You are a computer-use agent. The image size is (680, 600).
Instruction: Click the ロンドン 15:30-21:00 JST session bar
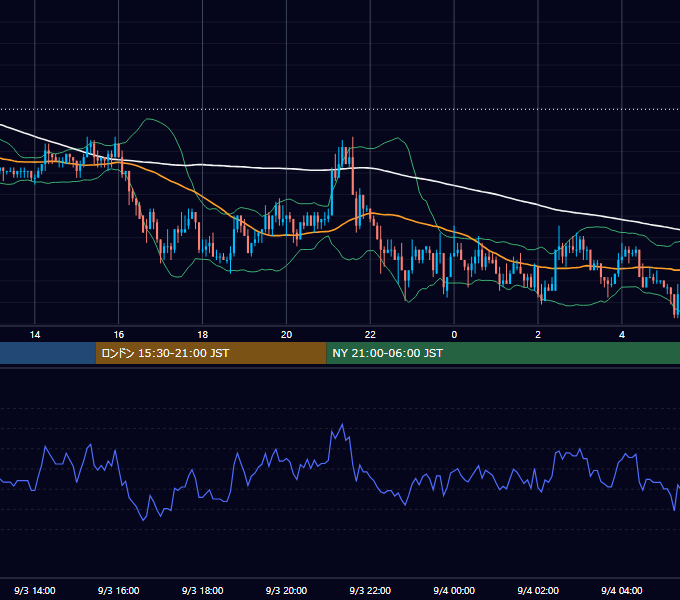(x=211, y=353)
